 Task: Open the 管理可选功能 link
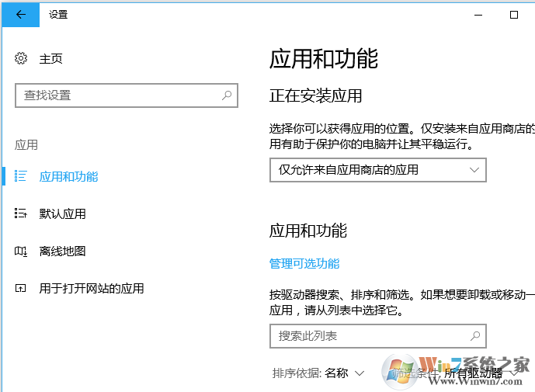(x=304, y=263)
